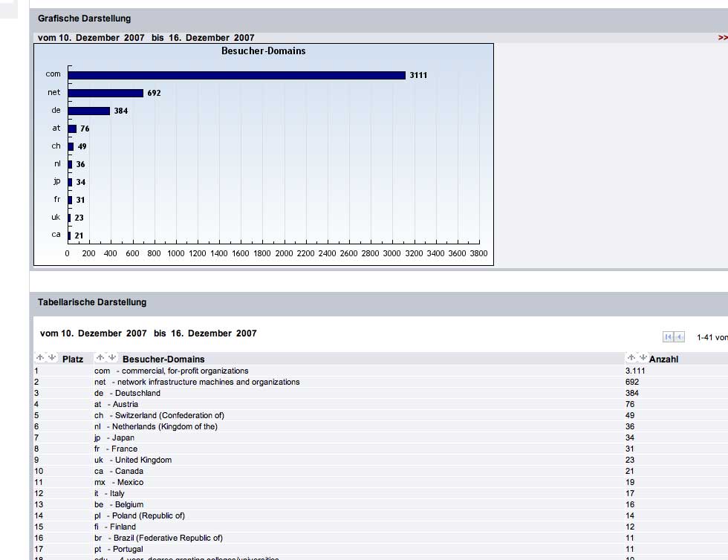Sort Anzahl column descending with down arrow
This screenshot has height=560, width=728.
point(643,358)
